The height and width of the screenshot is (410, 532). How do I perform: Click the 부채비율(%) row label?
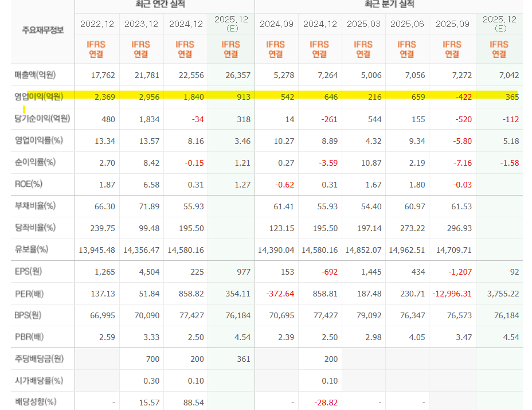pos(35,206)
